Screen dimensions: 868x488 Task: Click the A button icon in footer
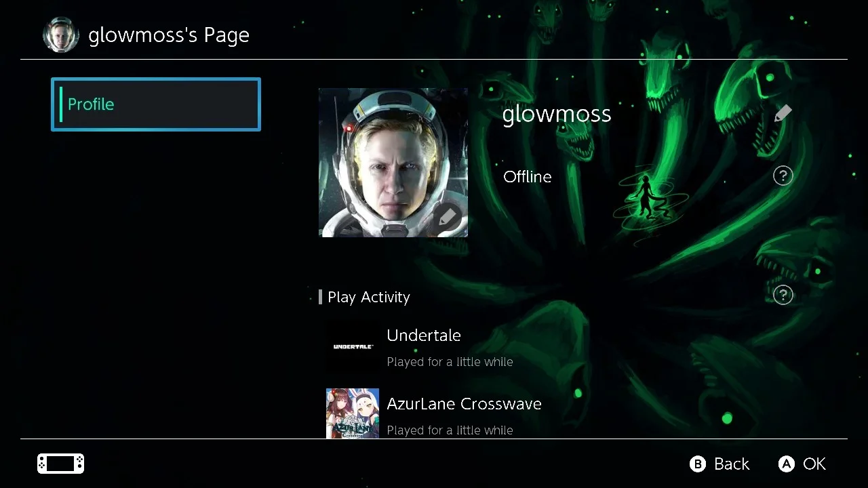(786, 464)
